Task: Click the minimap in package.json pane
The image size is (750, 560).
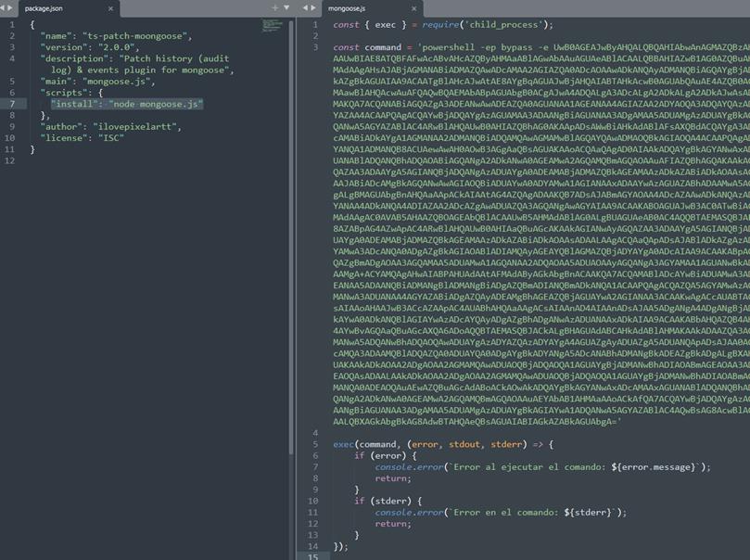Action: coord(272,25)
